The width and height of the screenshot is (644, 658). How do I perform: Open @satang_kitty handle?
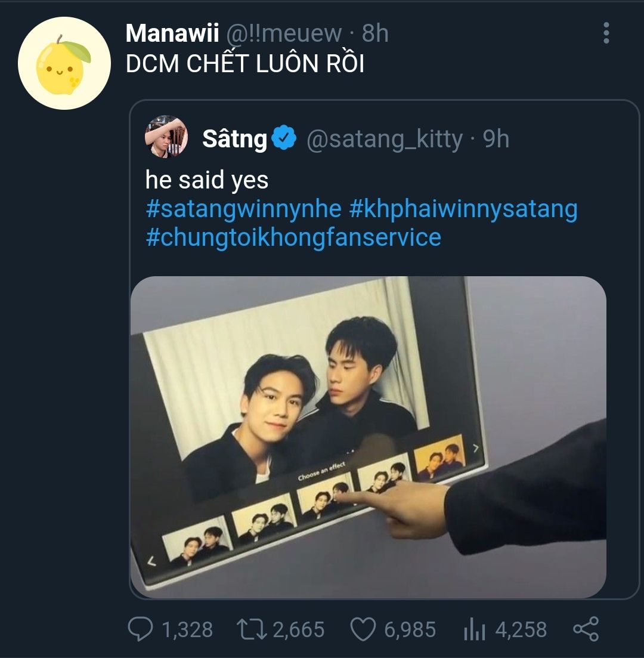(385, 139)
